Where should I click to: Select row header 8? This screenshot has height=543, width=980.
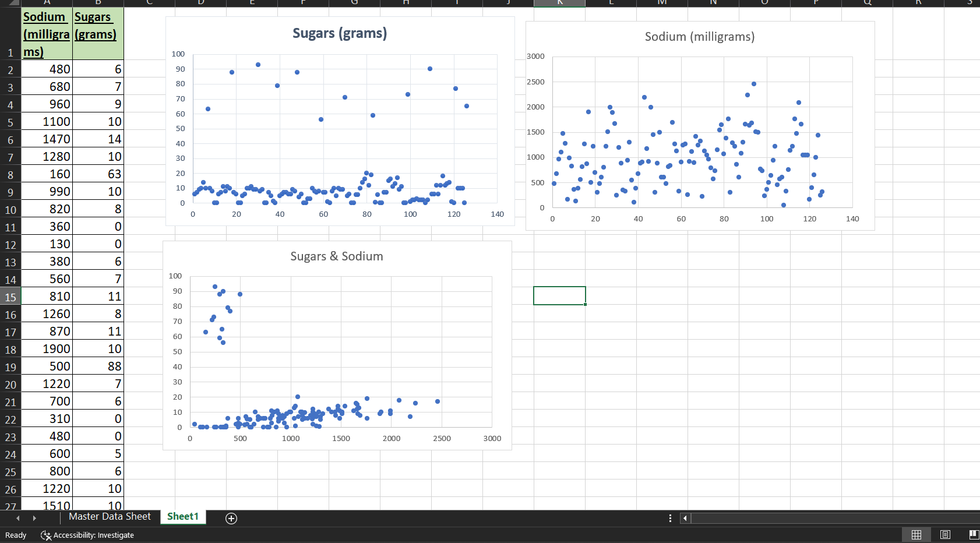point(10,174)
